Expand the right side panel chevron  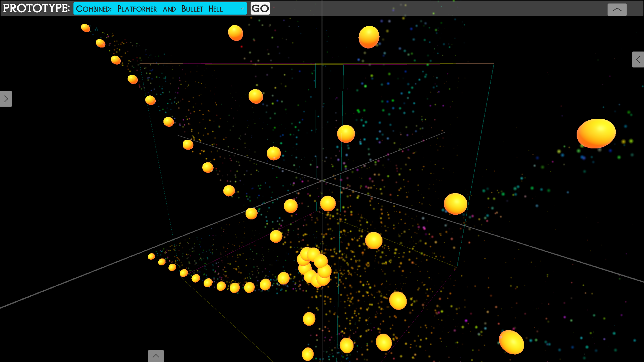pos(638,60)
